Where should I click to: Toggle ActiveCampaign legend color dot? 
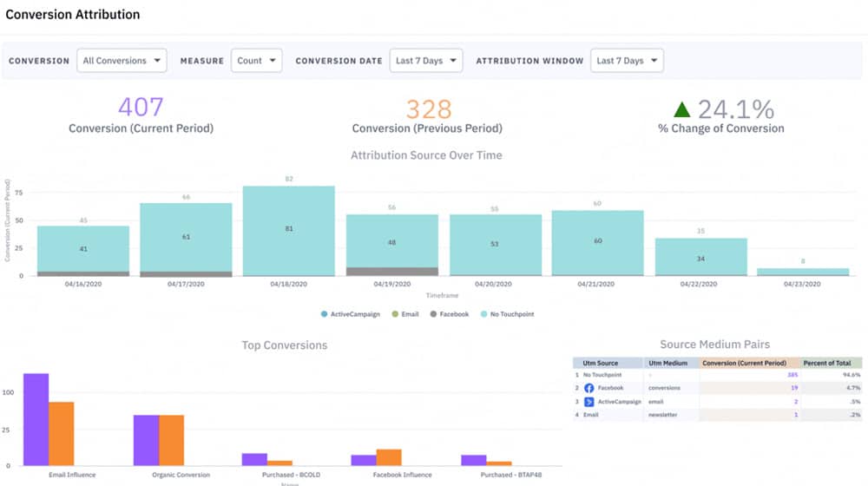click(x=324, y=314)
